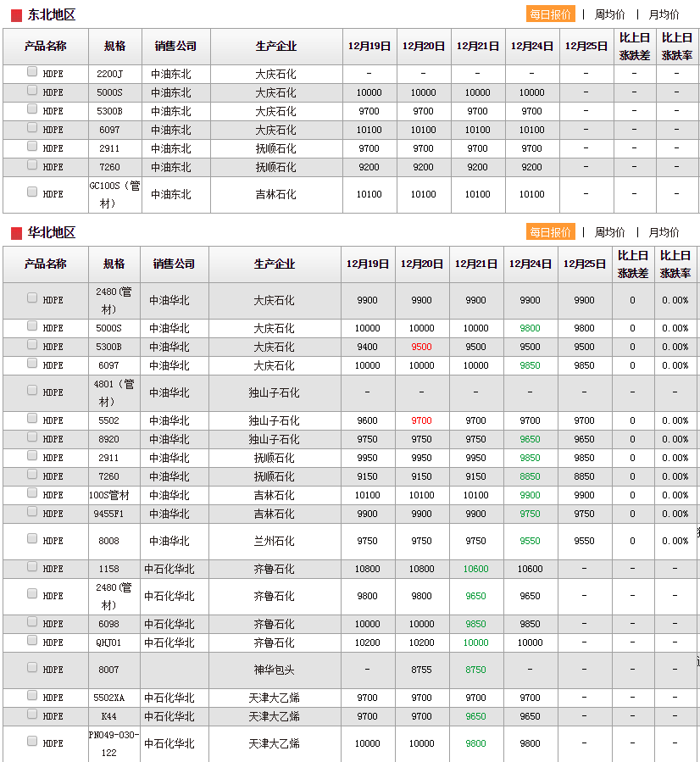Click green 8850 price in 华北 7260 row

click(530, 476)
